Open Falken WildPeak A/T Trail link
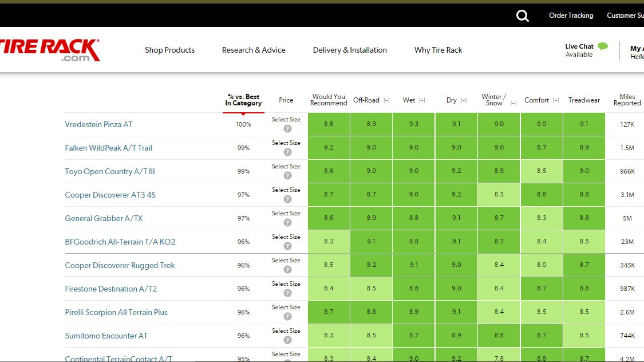The image size is (644, 362). [x=108, y=148]
